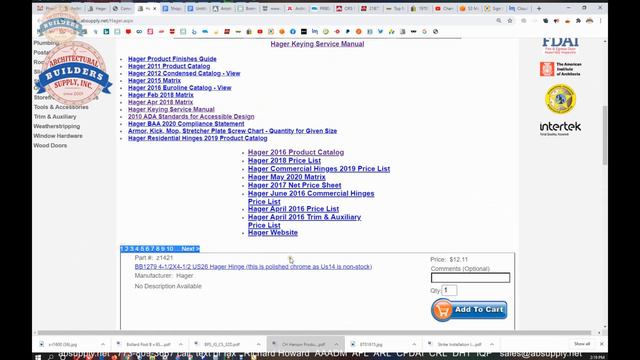The image size is (640, 360).
Task: Open the Windows taskbar search icon
Action: (x=51, y=357)
